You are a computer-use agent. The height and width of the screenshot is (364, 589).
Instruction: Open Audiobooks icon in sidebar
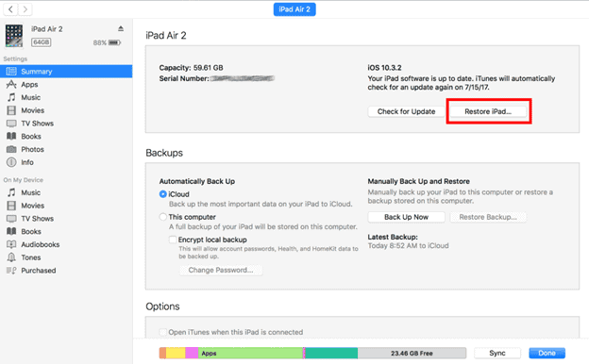pos(11,244)
